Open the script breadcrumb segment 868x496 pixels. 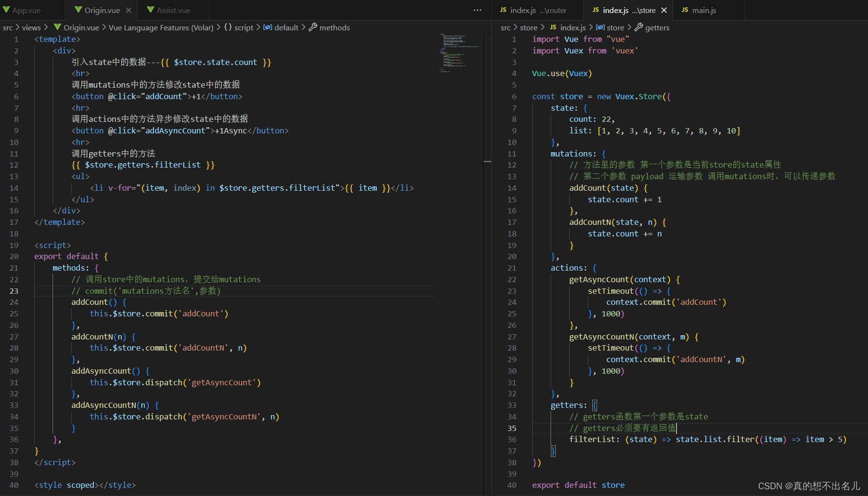[x=243, y=27]
